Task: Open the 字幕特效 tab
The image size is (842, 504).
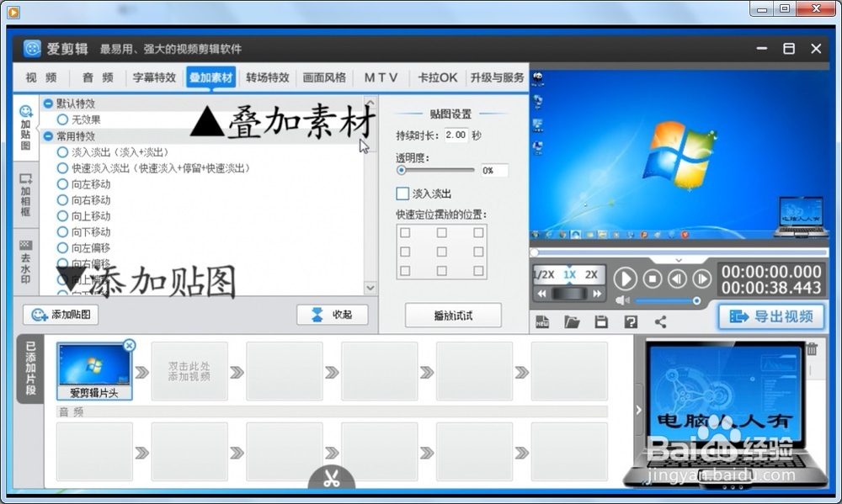Action: 155,77
